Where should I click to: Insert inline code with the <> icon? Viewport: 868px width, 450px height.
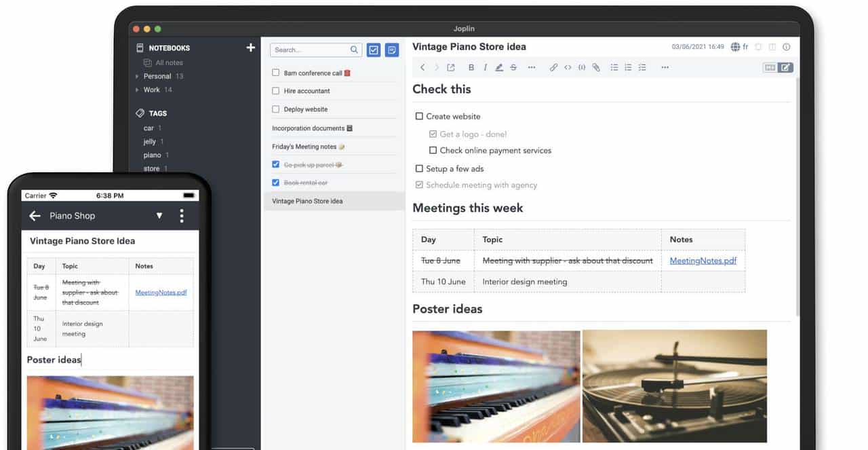click(x=568, y=67)
